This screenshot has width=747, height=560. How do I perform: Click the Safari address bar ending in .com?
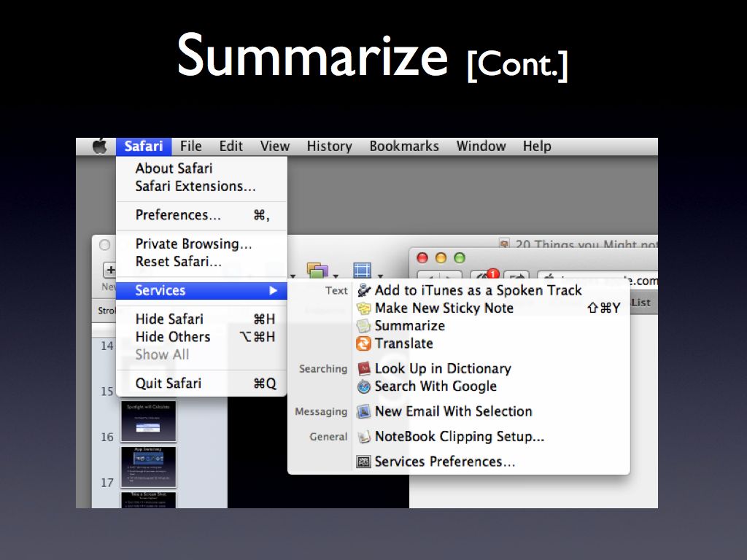coord(598,279)
